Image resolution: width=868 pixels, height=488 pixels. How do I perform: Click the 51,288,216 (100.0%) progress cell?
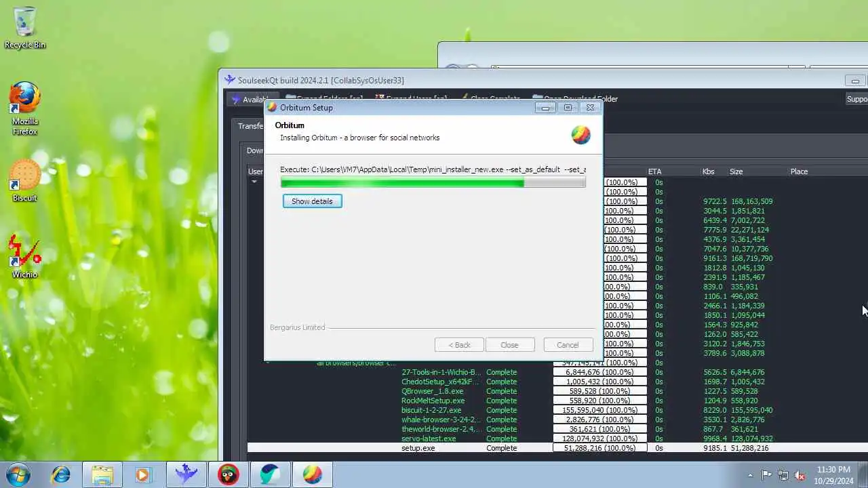[x=600, y=448]
